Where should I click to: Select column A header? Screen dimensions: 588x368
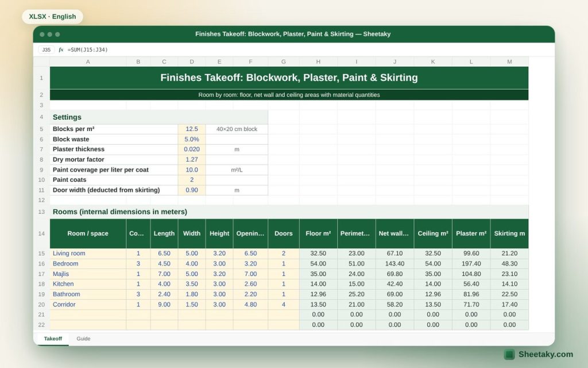coord(88,62)
